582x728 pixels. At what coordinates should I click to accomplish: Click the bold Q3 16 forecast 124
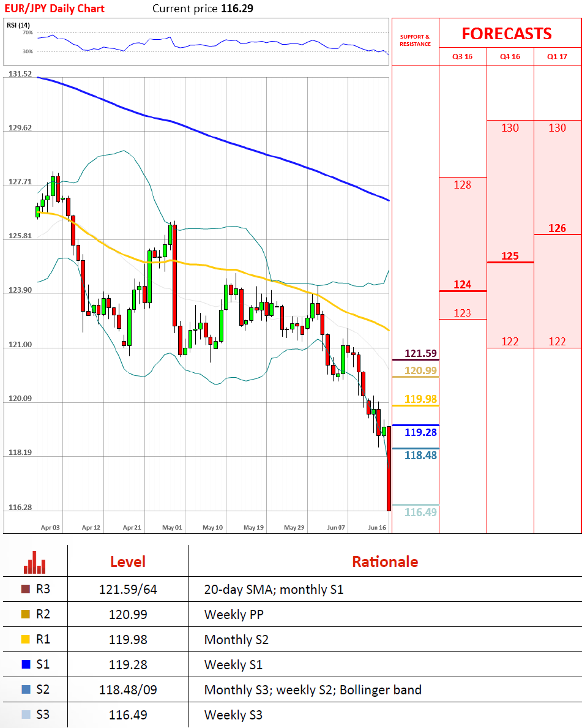point(462,285)
